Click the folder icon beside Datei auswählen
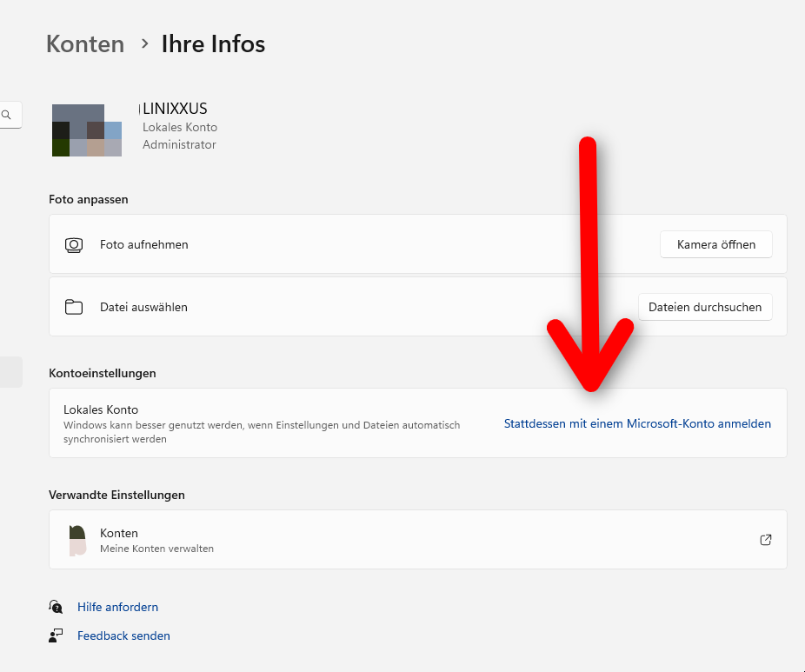Image resolution: width=805 pixels, height=672 pixels. coord(74,307)
